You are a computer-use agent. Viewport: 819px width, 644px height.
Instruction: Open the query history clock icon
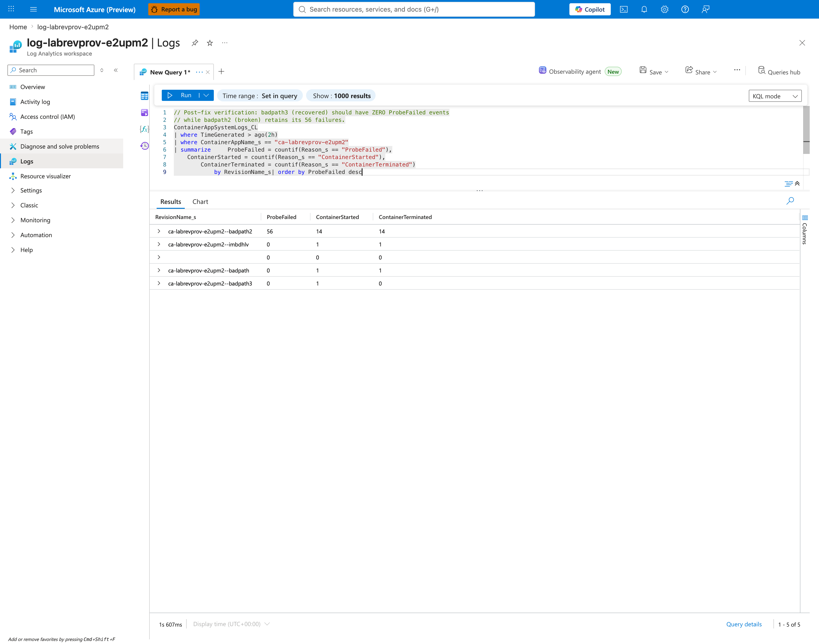(144, 146)
